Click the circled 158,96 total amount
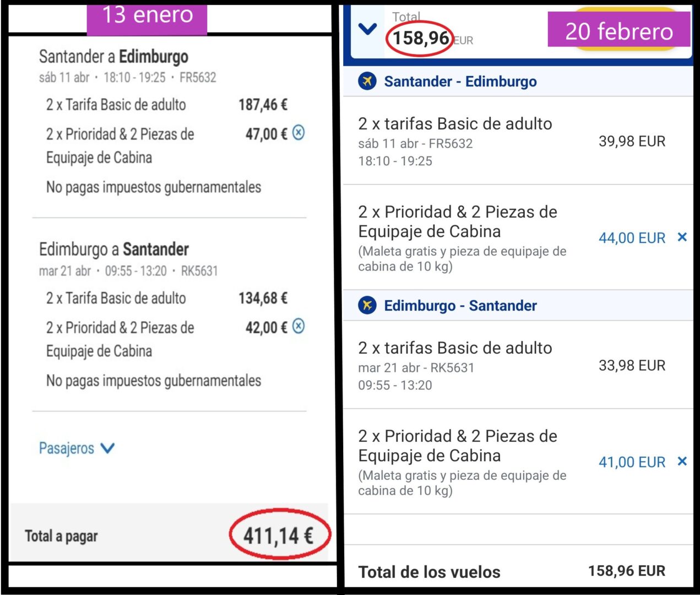Screen dimensions: 700x595 tap(420, 38)
